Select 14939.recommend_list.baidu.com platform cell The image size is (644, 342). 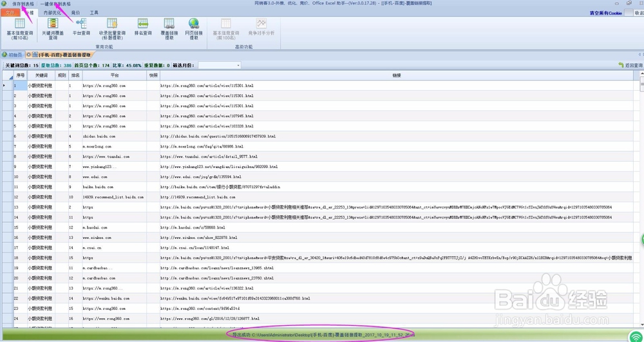point(115,197)
